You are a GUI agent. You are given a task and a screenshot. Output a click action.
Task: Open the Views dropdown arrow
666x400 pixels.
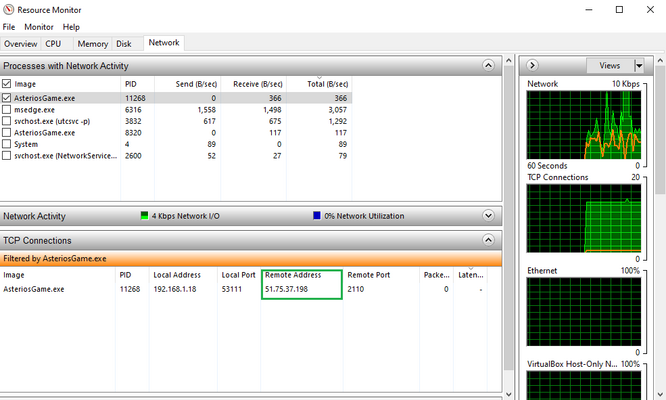[639, 65]
